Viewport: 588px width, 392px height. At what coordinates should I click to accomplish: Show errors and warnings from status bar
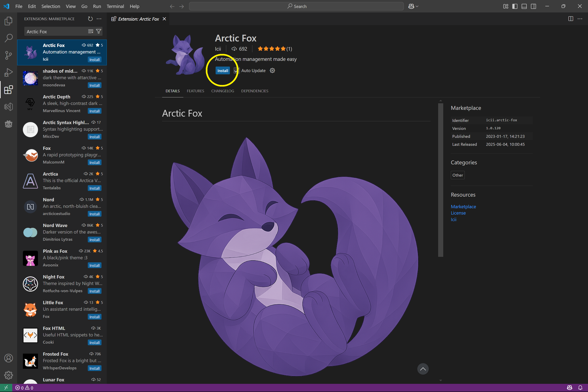coord(24,388)
